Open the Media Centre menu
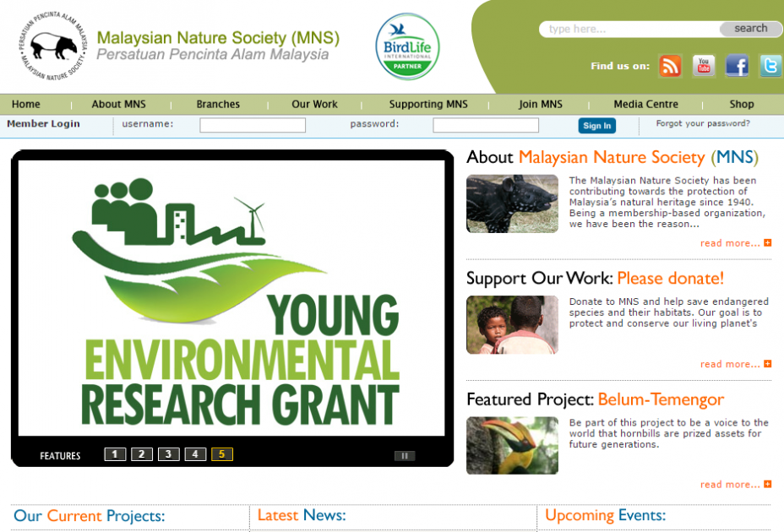 point(646,104)
